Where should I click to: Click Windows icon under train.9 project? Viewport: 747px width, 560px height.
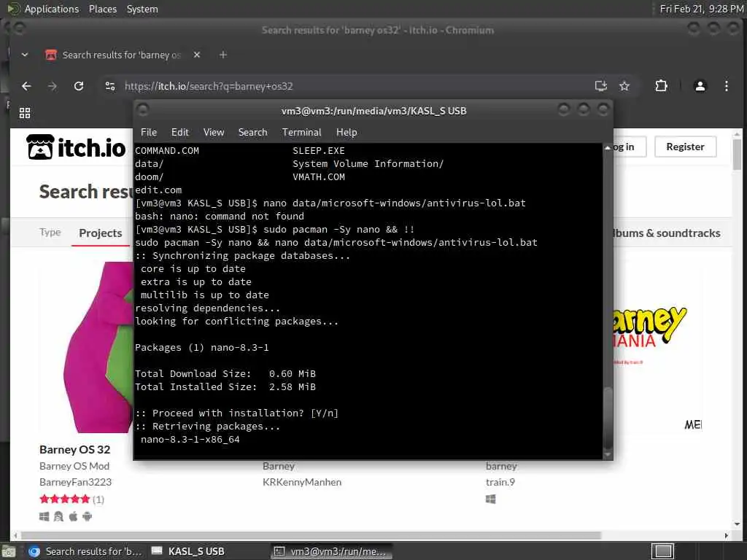point(491,499)
